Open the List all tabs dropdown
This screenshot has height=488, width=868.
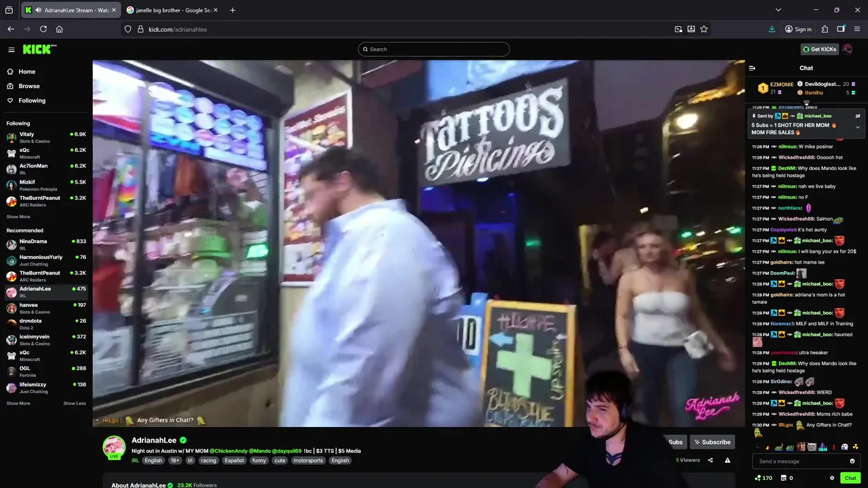point(778,10)
